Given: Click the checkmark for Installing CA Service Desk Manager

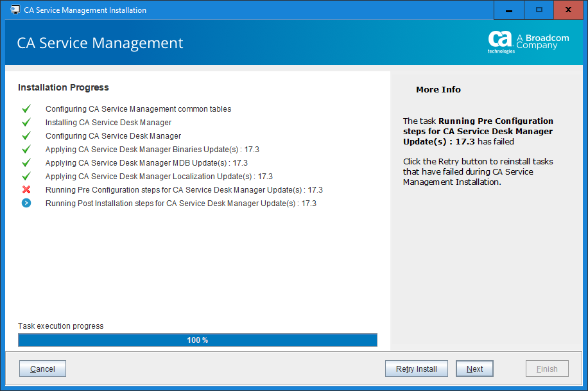Looking at the screenshot, I should [26, 122].
